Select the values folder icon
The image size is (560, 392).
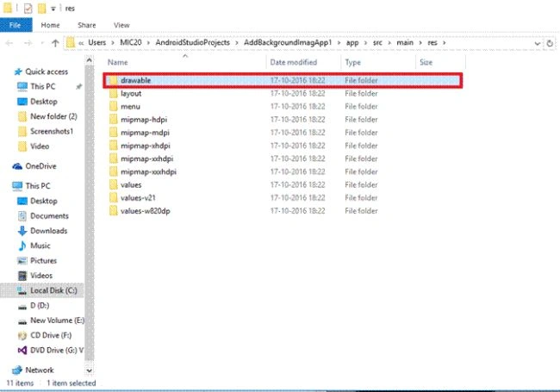pyautogui.click(x=114, y=184)
